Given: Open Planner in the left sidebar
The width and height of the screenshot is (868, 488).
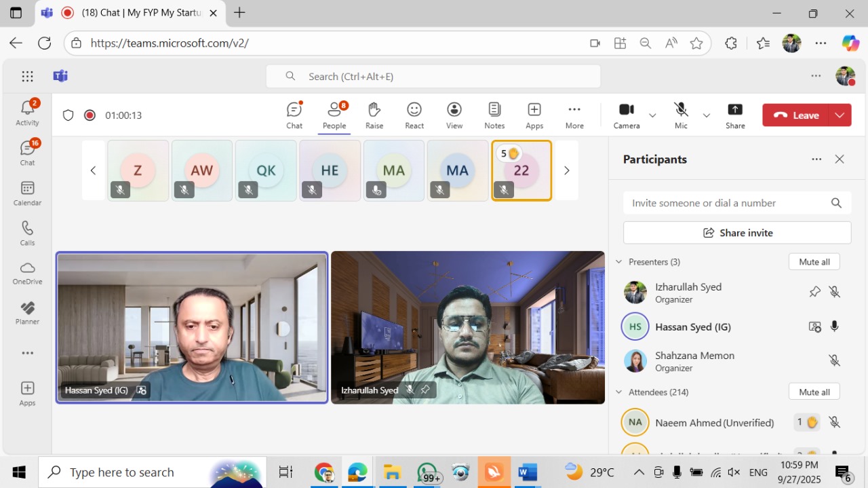Looking at the screenshot, I should click(27, 313).
